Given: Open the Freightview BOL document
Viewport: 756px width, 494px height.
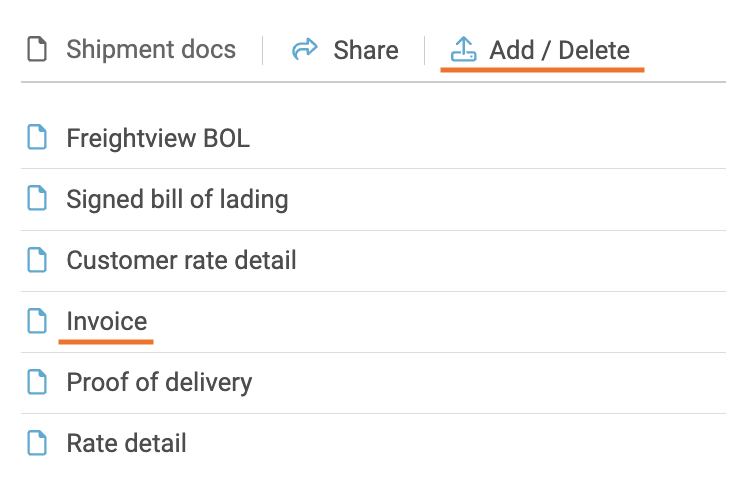Looking at the screenshot, I should [158, 138].
